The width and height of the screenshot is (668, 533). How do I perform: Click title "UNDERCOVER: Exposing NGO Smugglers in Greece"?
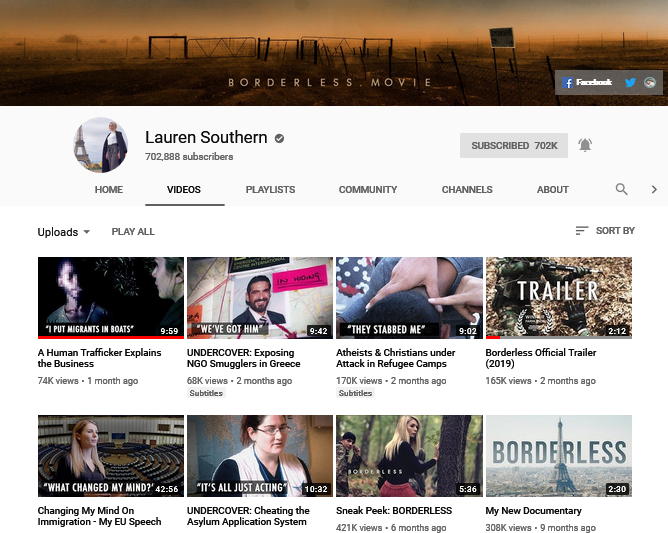pos(243,358)
